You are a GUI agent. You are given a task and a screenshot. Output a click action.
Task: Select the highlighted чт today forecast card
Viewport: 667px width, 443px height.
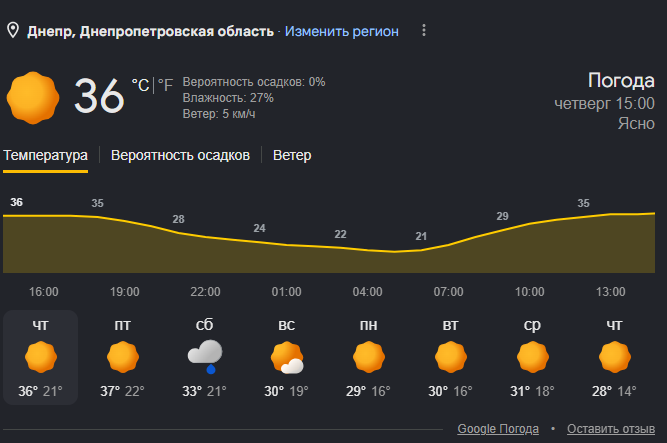pos(40,357)
